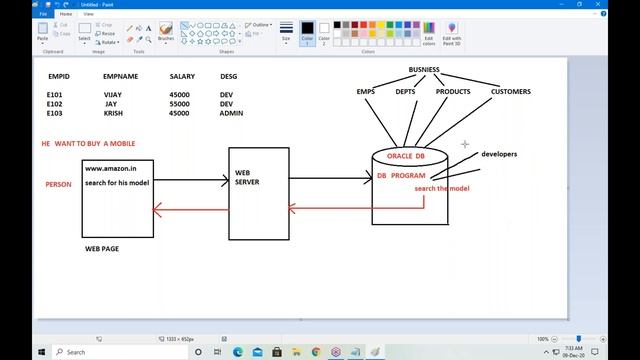
Task: Open Paint Help question mark icon
Action: tap(603, 14)
